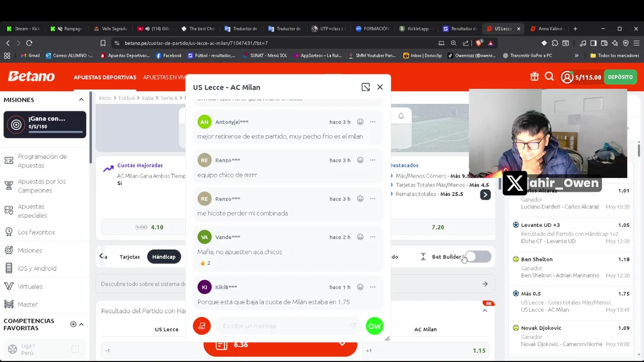
Task: Go to next Destacados card with arrow
Action: click(485, 195)
